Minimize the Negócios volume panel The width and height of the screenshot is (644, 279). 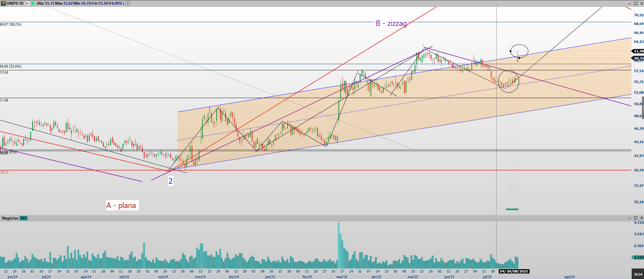(x=630, y=218)
